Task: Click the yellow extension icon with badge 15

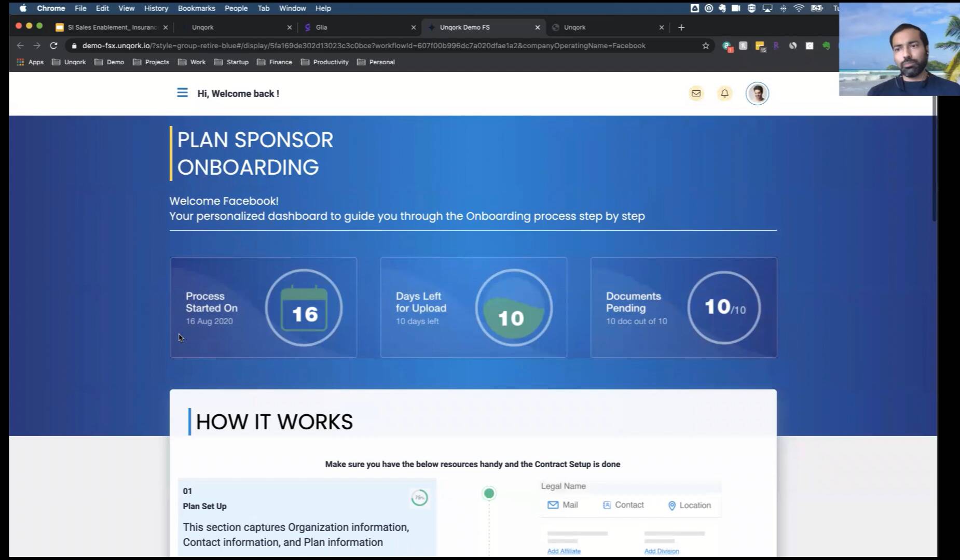Action: pos(760,46)
